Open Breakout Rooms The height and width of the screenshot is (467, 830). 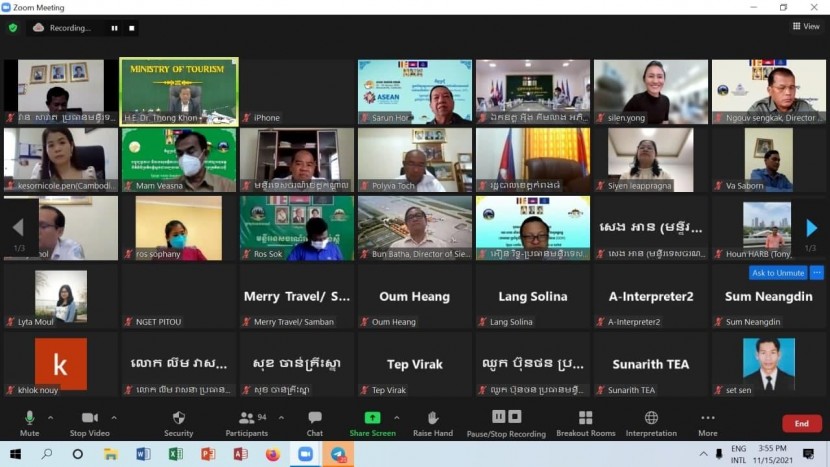pyautogui.click(x=585, y=418)
